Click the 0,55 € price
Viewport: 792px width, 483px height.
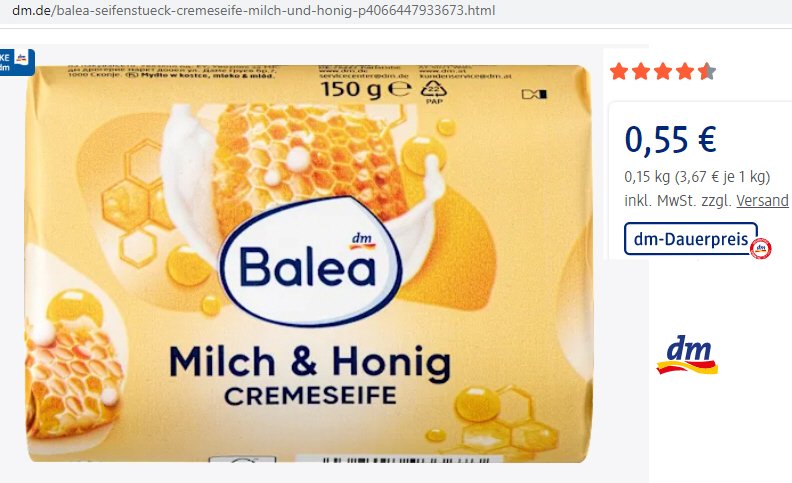click(670, 139)
